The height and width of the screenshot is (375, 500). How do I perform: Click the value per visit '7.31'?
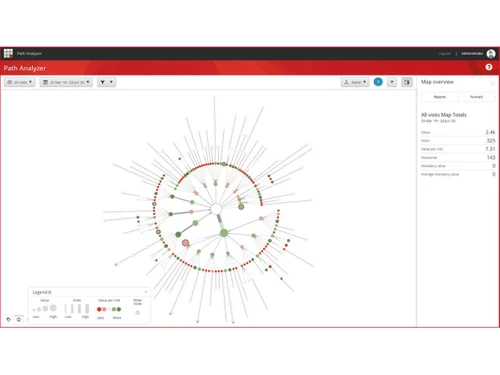pos(490,149)
